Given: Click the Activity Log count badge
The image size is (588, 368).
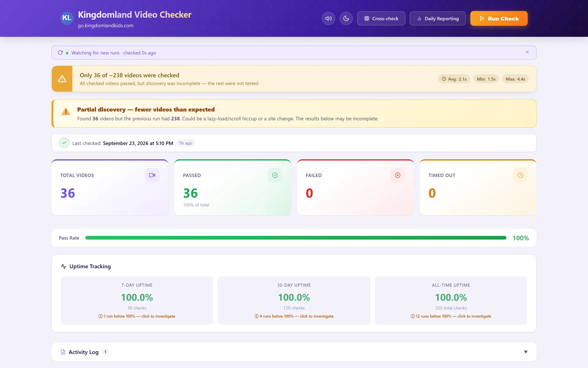Looking at the screenshot, I should click(x=105, y=352).
